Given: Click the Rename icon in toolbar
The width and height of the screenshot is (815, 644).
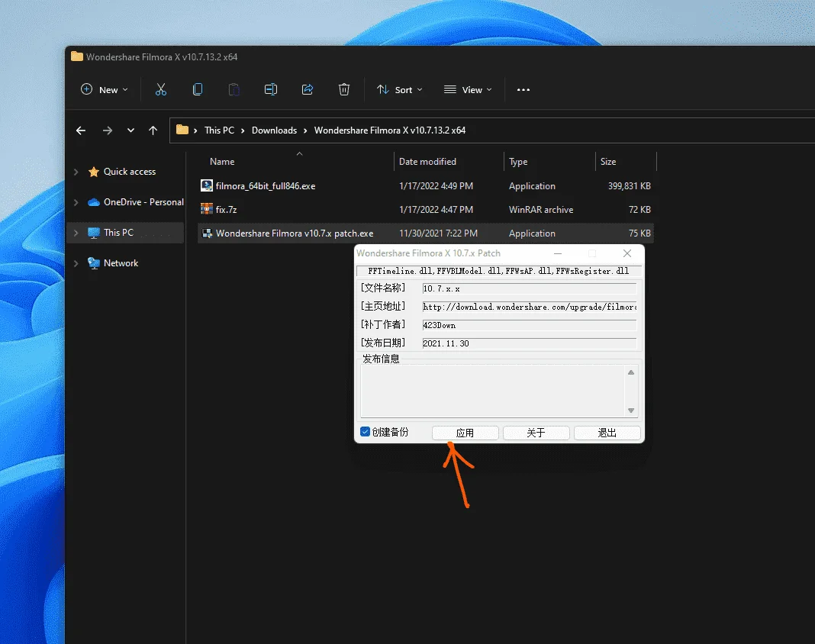Looking at the screenshot, I should click(271, 89).
